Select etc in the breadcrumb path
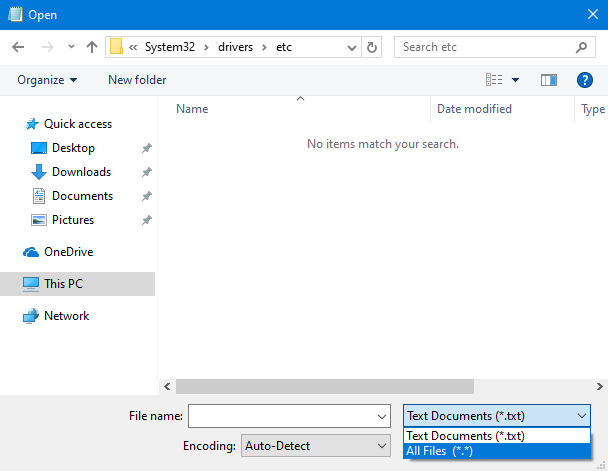 [284, 47]
